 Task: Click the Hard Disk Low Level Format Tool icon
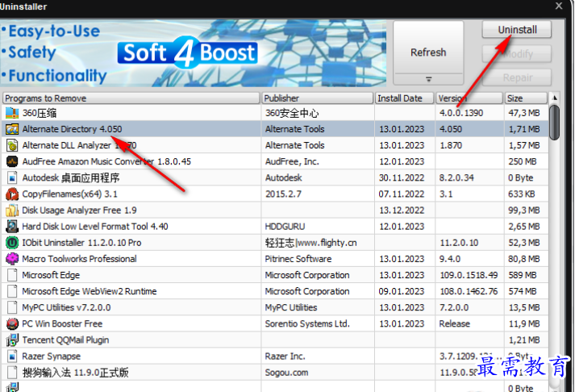pyautogui.click(x=12, y=227)
